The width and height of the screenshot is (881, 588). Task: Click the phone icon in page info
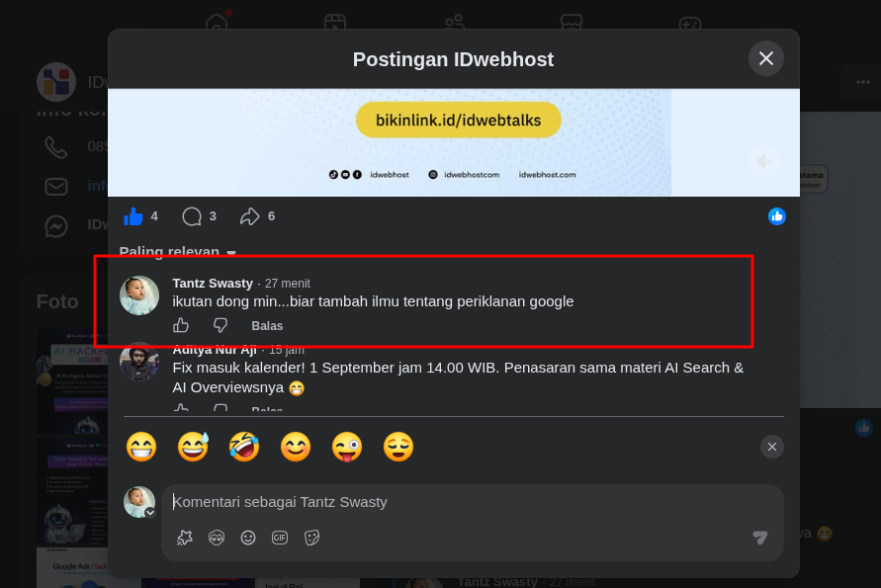pyautogui.click(x=56, y=147)
